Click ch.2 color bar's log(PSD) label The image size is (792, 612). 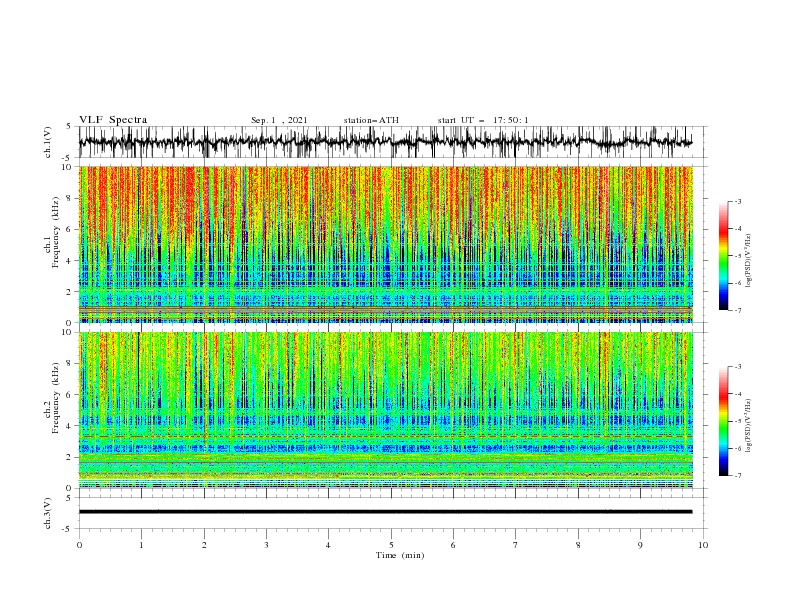[748, 426]
